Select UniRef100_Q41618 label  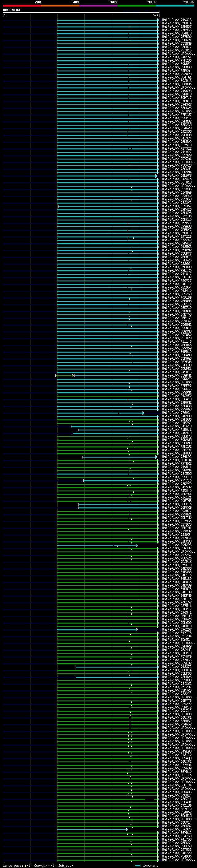tap(177, 426)
